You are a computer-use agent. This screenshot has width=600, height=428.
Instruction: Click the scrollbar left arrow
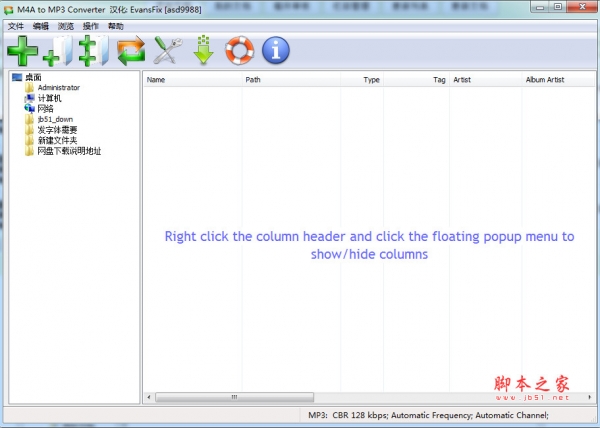pos(149,397)
